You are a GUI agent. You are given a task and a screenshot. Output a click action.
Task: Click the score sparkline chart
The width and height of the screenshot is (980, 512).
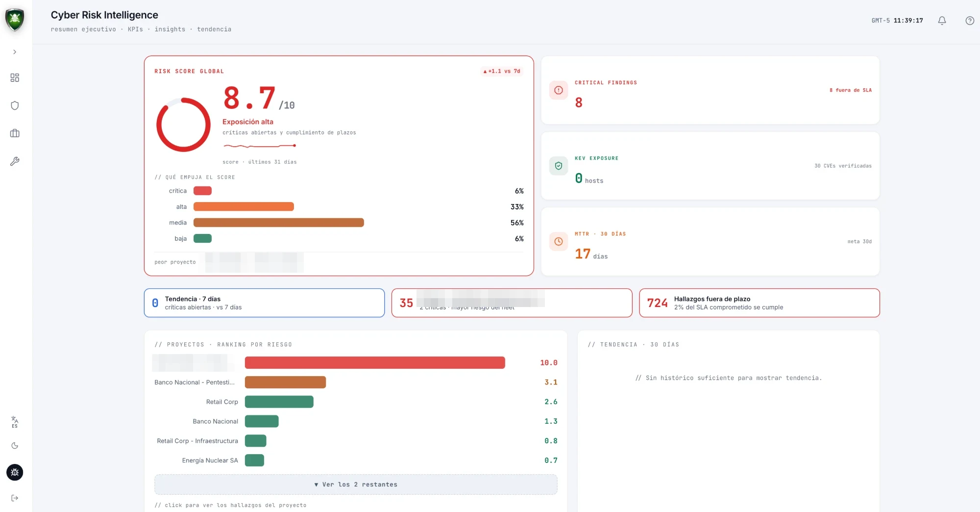(x=260, y=146)
